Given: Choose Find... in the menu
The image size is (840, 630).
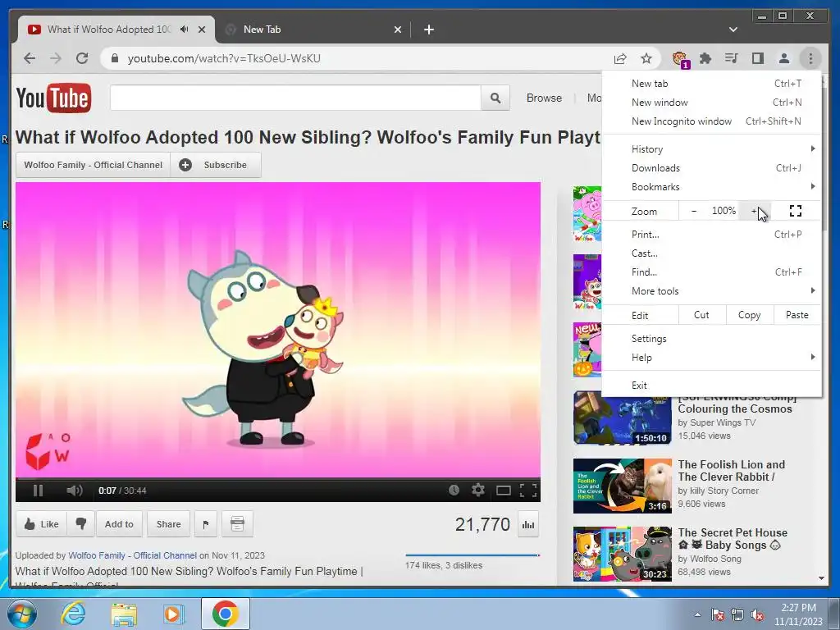Looking at the screenshot, I should coord(711,272).
